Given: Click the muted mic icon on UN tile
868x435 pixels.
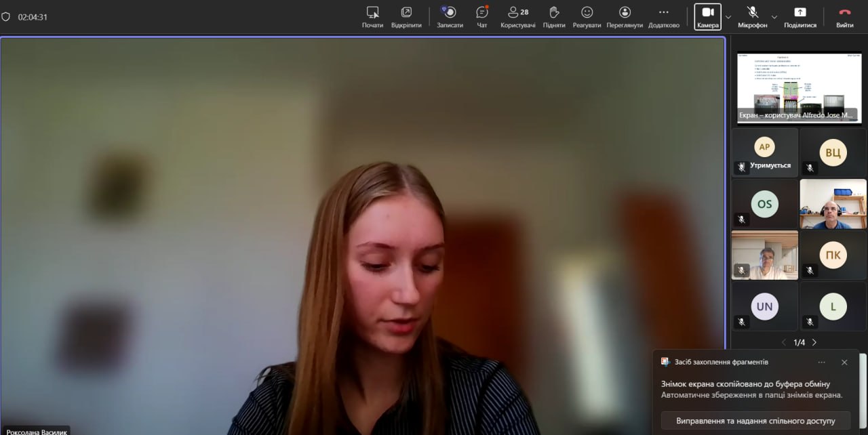Looking at the screenshot, I should click(x=742, y=322).
